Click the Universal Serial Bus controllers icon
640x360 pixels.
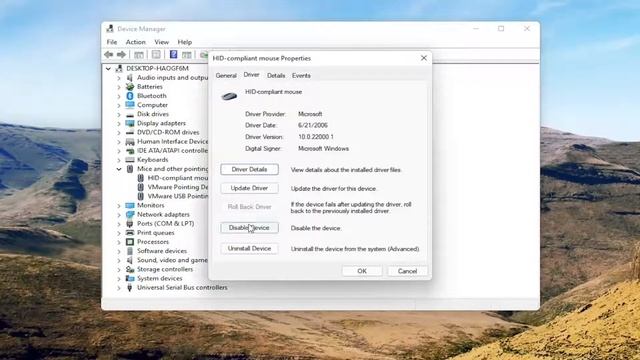130,288
